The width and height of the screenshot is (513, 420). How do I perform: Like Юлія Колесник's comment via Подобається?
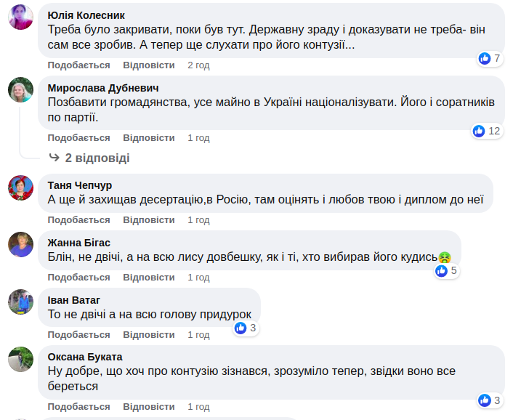tap(79, 65)
